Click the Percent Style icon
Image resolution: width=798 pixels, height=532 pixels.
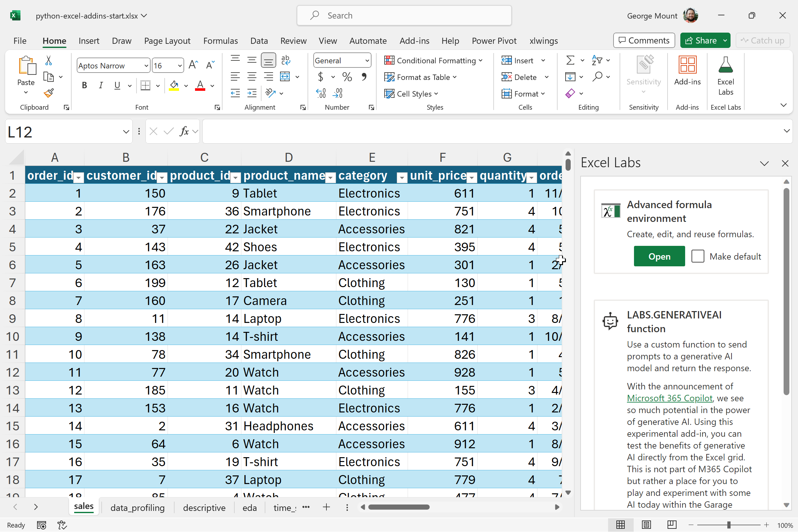tap(347, 77)
